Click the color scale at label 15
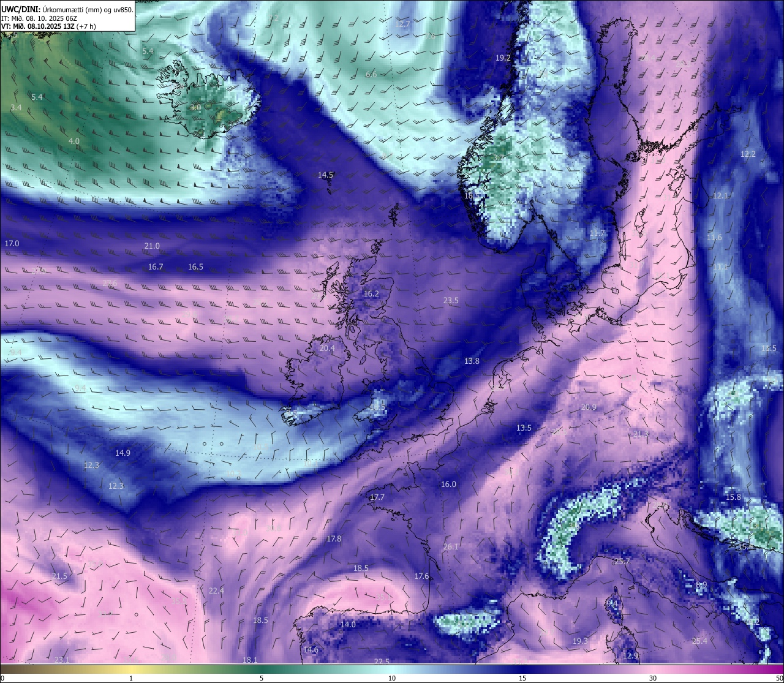The image size is (784, 683). pyautogui.click(x=522, y=678)
